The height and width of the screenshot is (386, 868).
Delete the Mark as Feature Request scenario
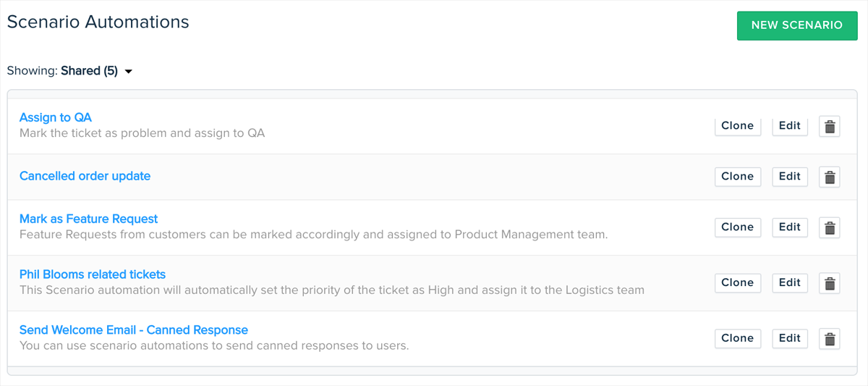pyautogui.click(x=830, y=227)
